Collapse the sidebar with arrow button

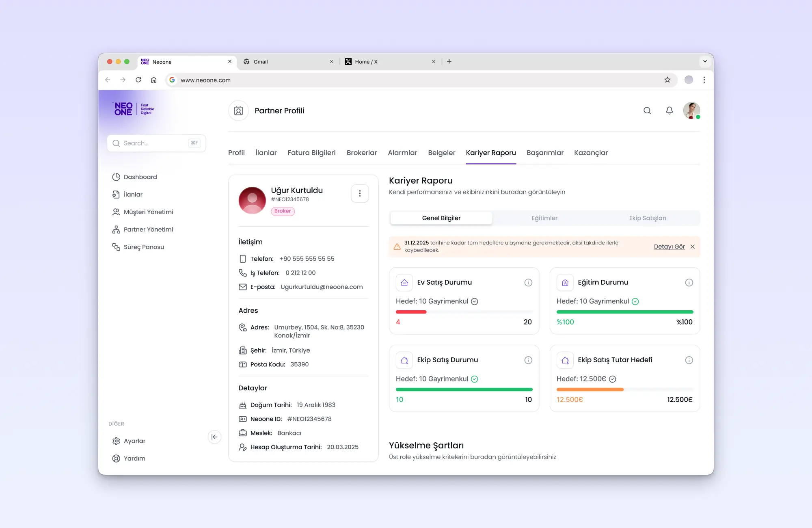[214, 437]
